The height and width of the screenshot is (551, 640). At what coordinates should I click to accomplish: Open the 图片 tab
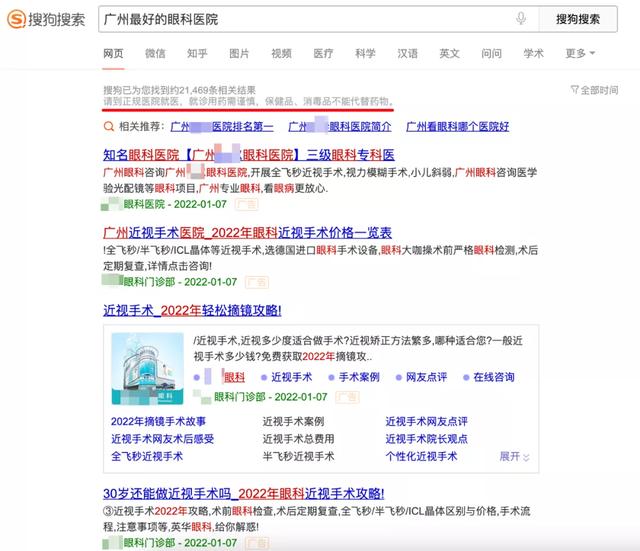coord(239,53)
